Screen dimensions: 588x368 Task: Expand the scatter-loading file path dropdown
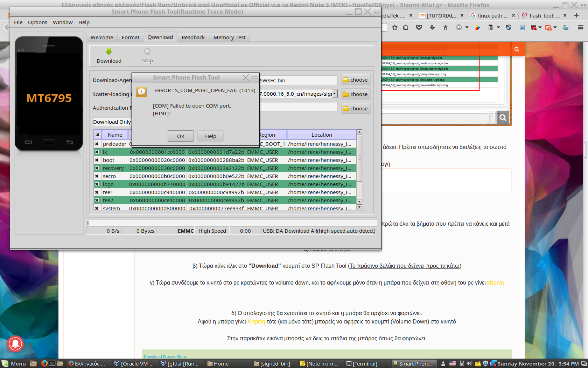(x=335, y=94)
